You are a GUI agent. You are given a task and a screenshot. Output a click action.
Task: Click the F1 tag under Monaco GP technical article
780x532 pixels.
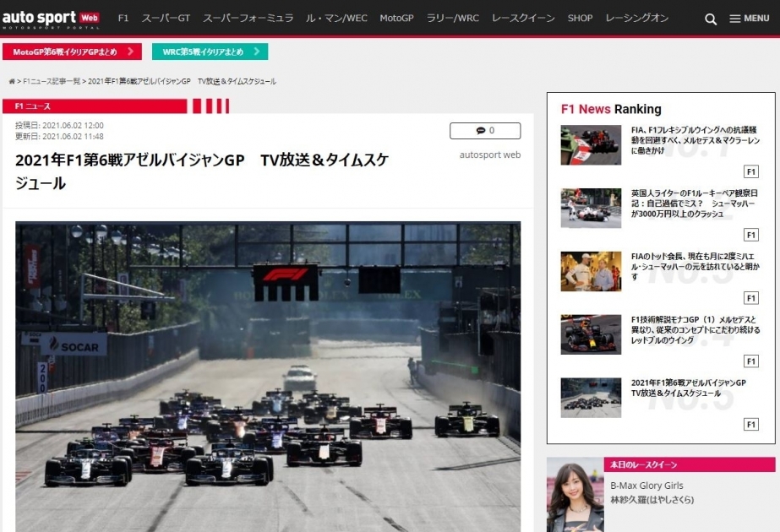(750, 361)
